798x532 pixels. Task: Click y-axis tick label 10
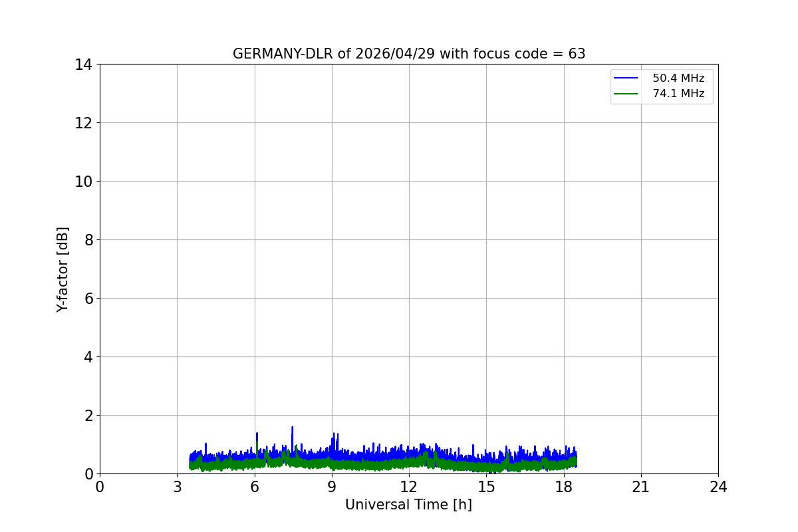coord(83,182)
